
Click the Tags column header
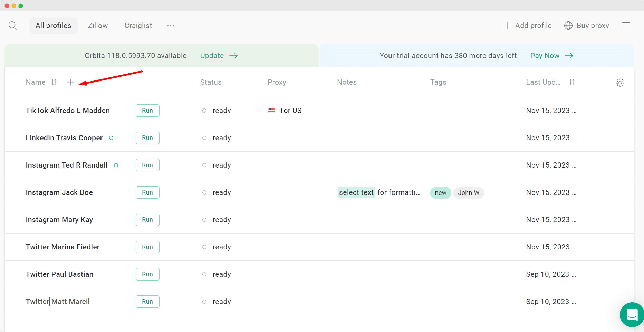[x=438, y=82]
